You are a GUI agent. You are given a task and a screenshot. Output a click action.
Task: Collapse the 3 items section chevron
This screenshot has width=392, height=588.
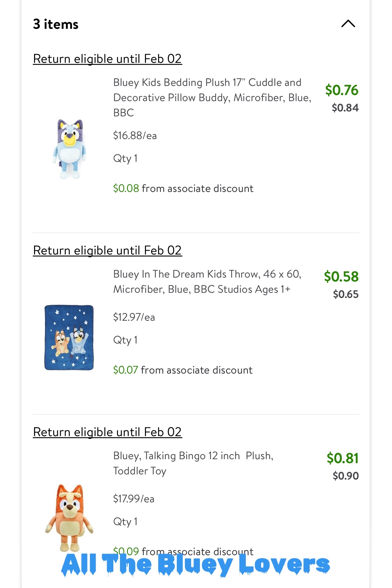pyautogui.click(x=348, y=24)
